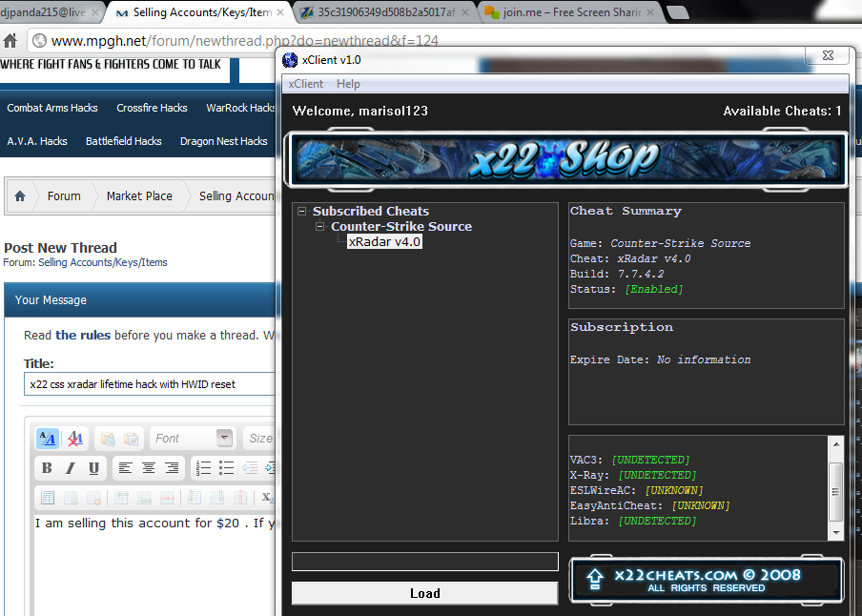Click the Load button
This screenshot has width=862, height=616.
(x=425, y=593)
